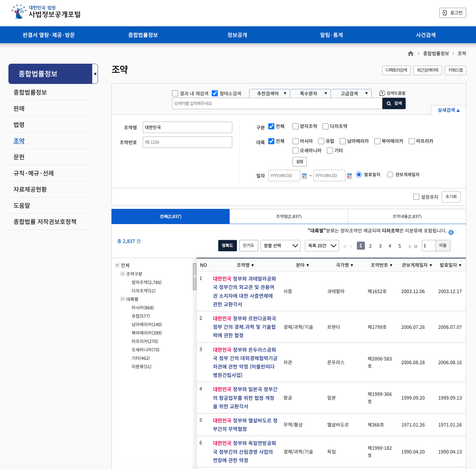
Task: Open the 정보공개 top menu
Action: 237,35
